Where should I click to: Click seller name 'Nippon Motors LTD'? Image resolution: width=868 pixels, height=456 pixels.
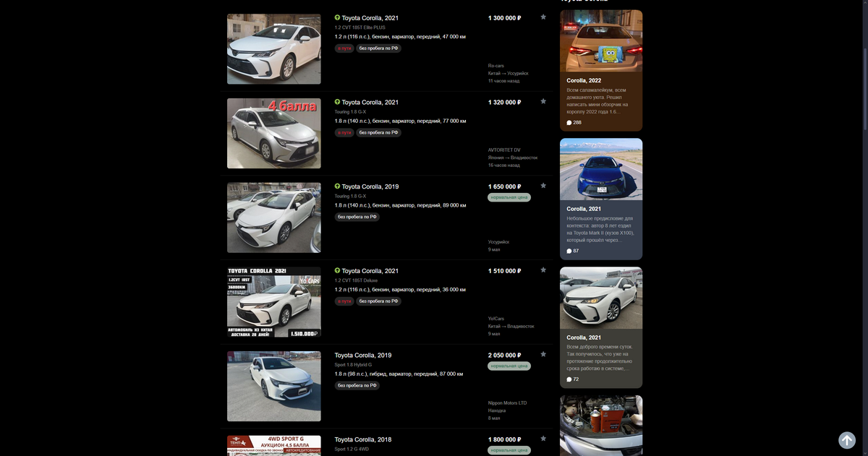(508, 403)
